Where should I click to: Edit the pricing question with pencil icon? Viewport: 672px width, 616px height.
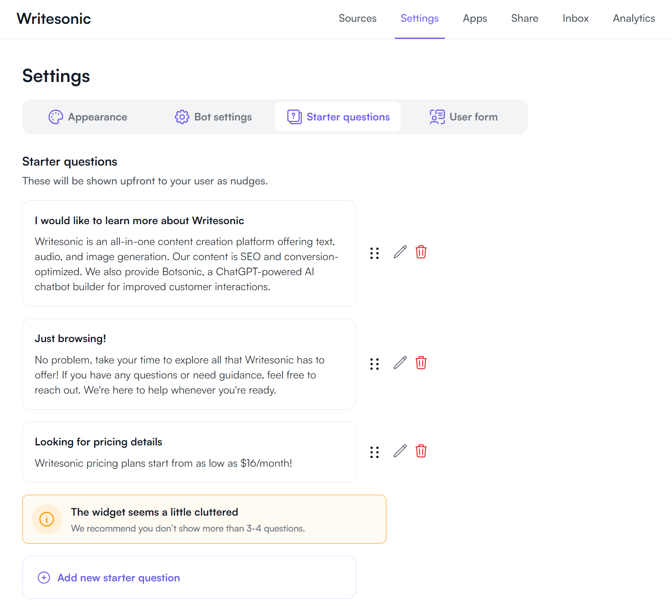(400, 451)
